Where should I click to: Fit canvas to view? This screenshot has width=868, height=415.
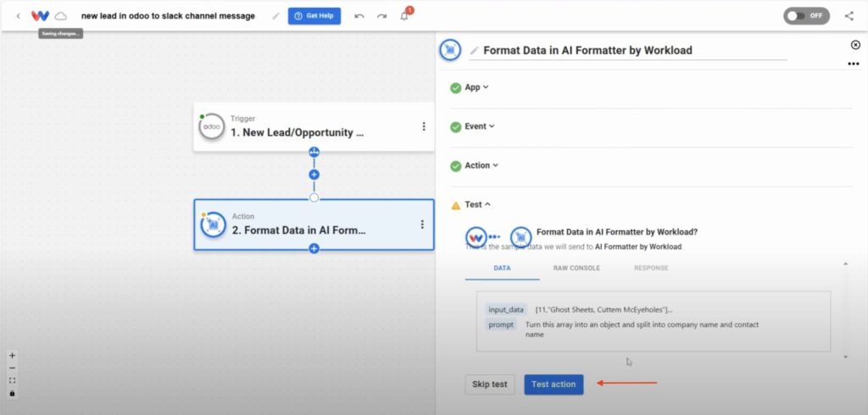coord(12,380)
